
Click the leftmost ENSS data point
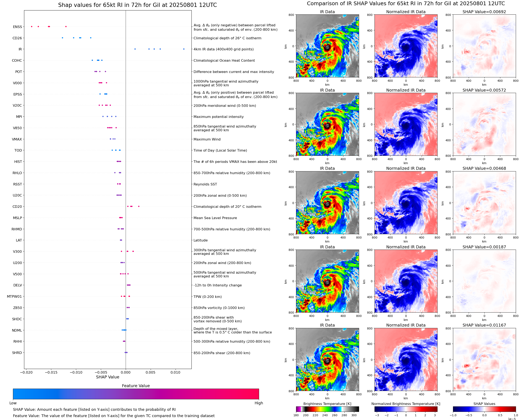click(32, 27)
